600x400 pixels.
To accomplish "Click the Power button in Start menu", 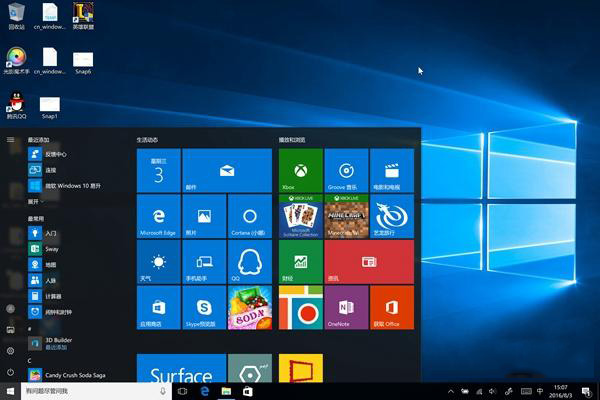I will pyautogui.click(x=10, y=372).
